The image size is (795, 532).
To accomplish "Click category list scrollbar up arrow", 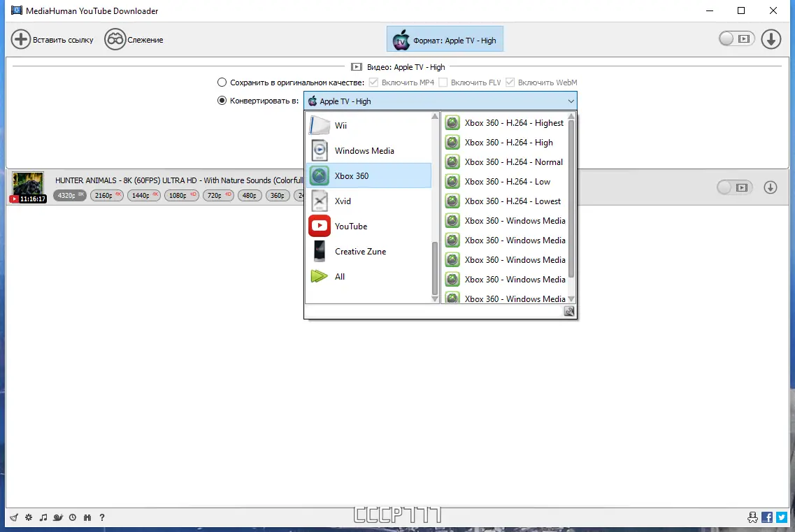I will 434,117.
